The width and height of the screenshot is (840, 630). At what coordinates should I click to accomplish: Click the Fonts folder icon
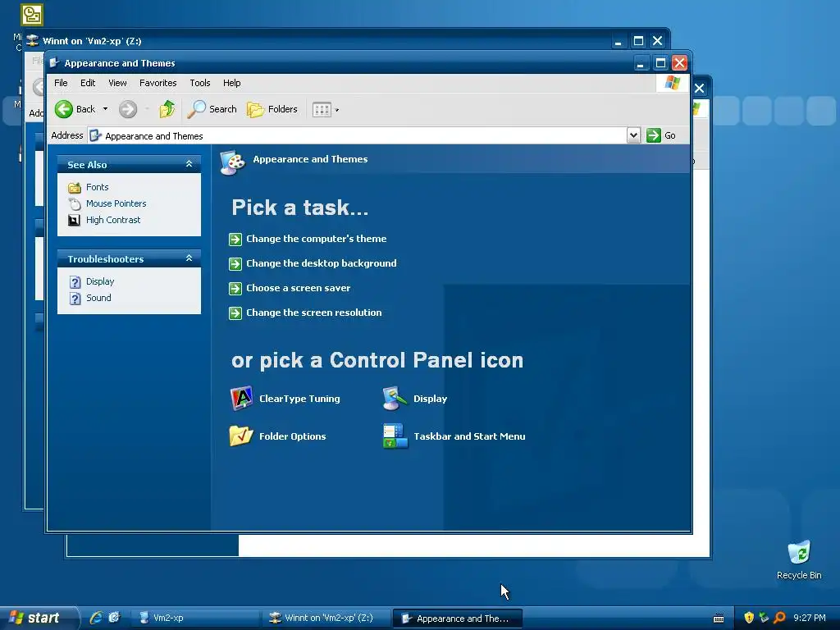[75, 188]
